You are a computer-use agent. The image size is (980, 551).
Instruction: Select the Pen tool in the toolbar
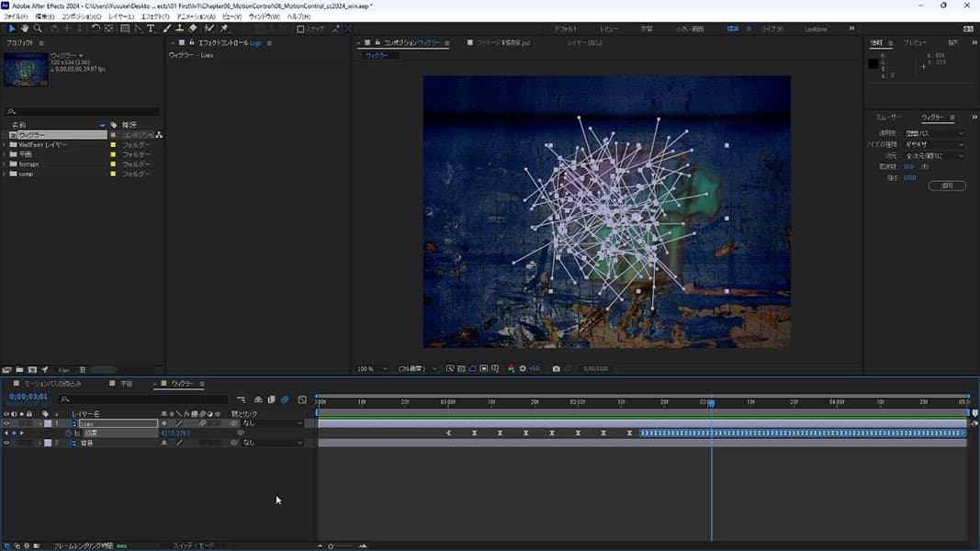coord(138,28)
